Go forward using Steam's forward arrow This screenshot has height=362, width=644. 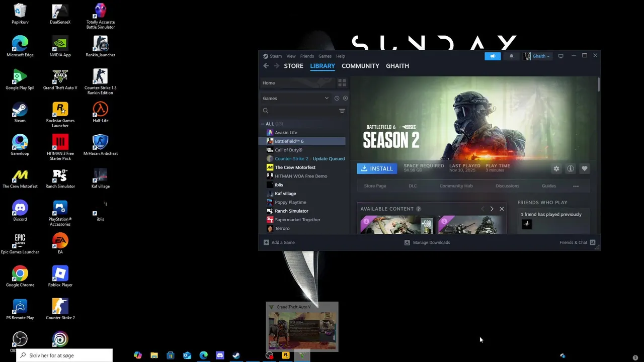(x=276, y=66)
